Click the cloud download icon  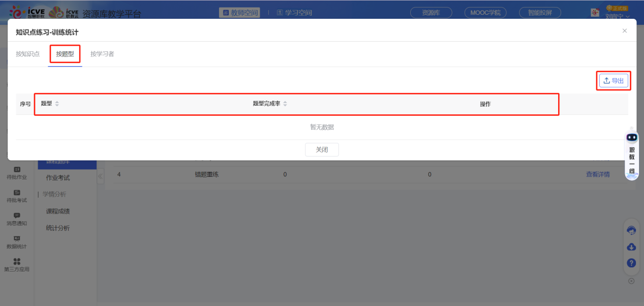coord(631,247)
